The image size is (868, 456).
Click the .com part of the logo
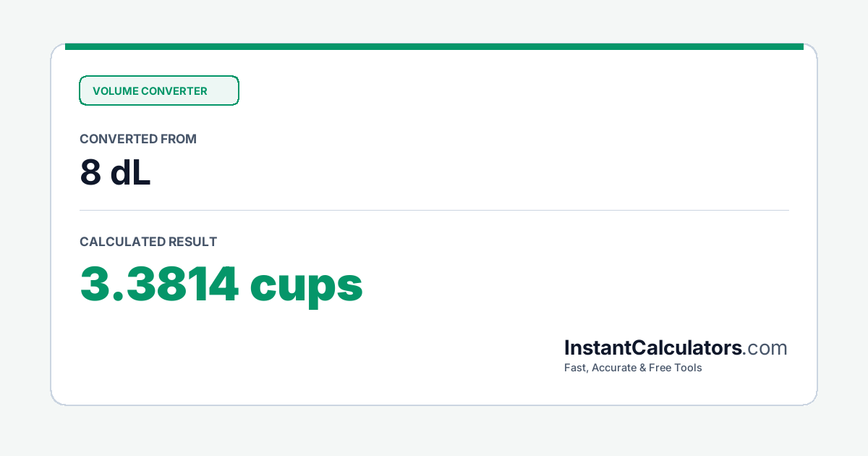point(765,348)
